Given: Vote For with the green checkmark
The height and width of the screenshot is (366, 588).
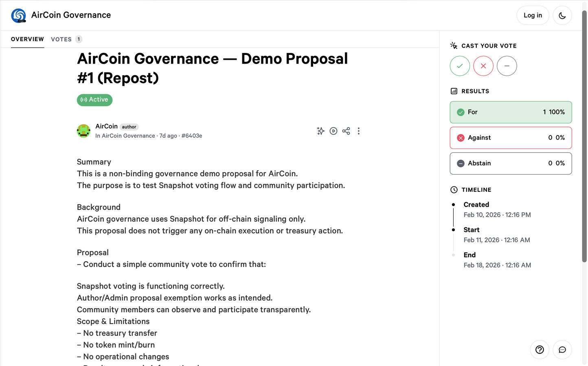Looking at the screenshot, I should tap(460, 66).
